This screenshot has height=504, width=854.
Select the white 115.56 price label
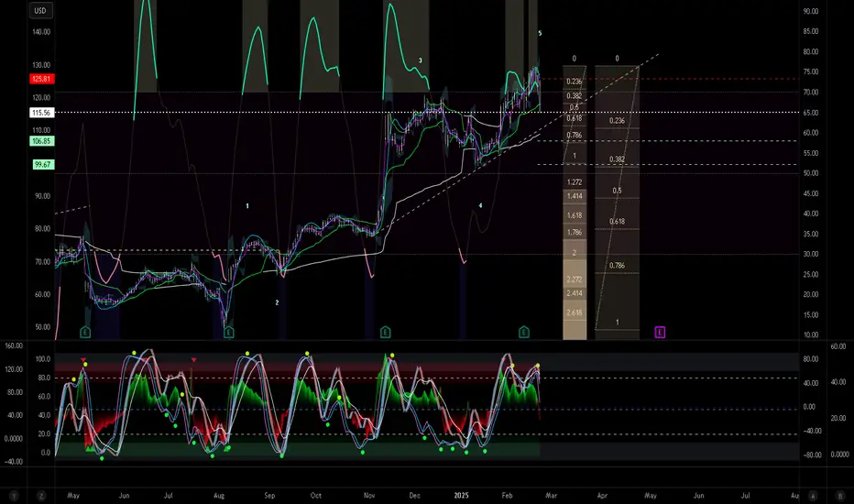(41, 113)
